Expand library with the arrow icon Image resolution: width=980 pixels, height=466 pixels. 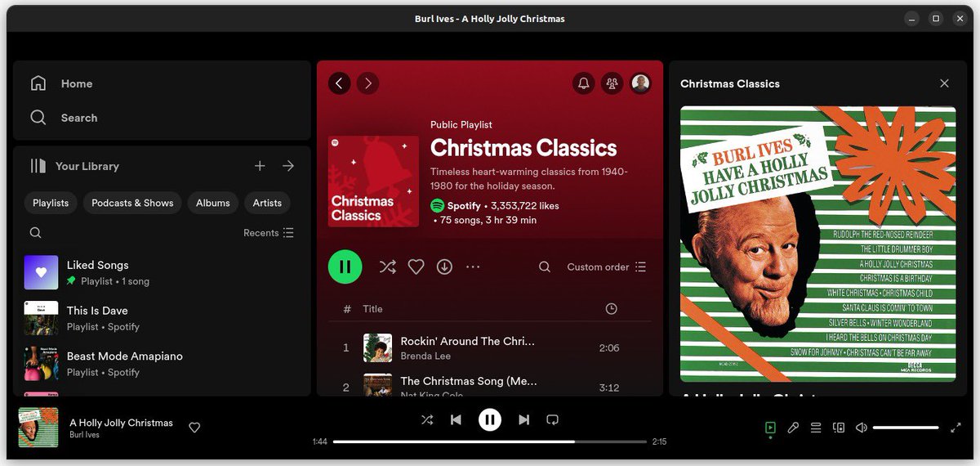click(288, 166)
